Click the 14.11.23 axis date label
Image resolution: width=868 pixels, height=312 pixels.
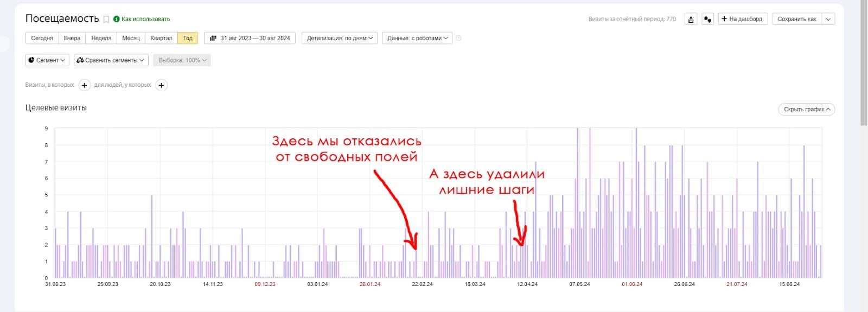213,284
